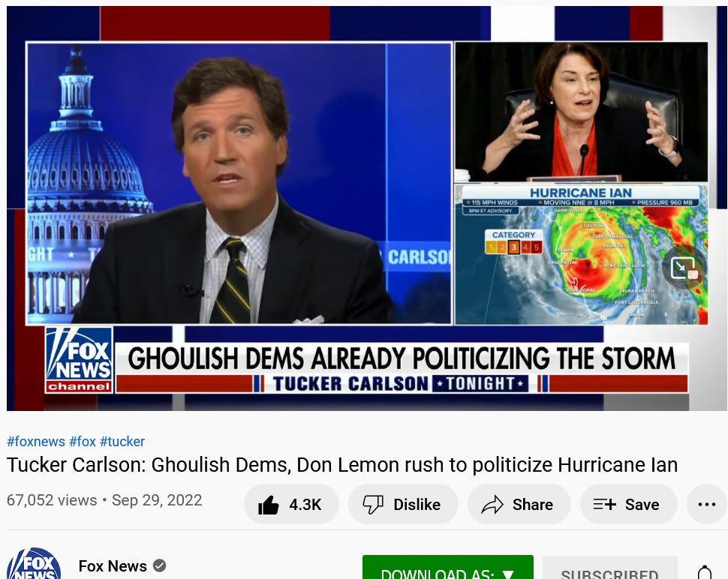Click the Dislike button label
Screen dimensions: 728x579
click(x=417, y=504)
